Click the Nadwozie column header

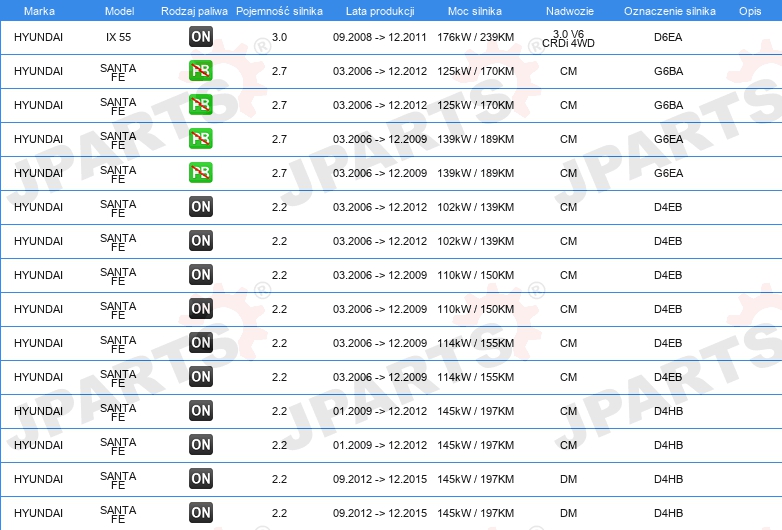pos(570,11)
